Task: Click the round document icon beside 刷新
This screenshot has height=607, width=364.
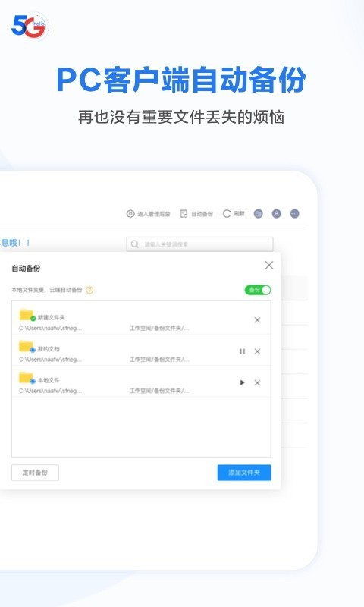Action: 258,214
